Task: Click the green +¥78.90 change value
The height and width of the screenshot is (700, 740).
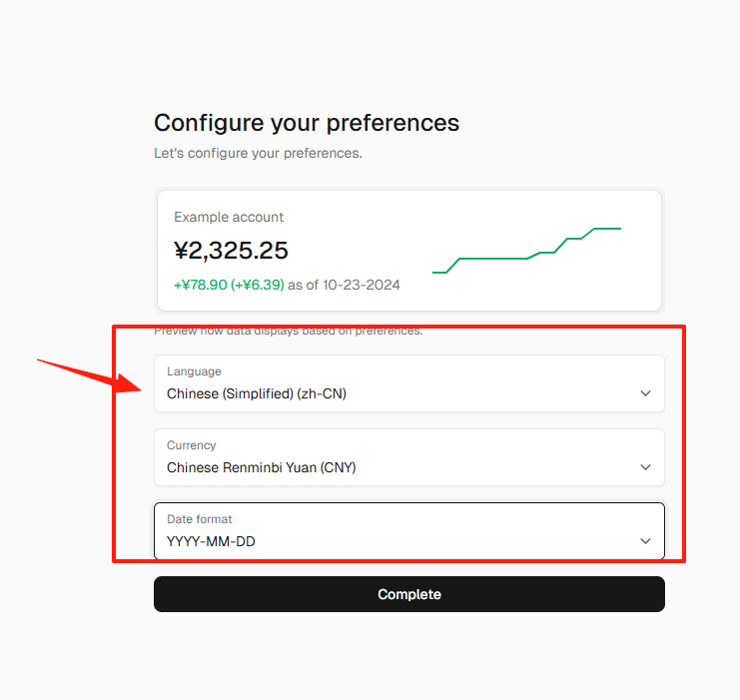Action: point(201,285)
